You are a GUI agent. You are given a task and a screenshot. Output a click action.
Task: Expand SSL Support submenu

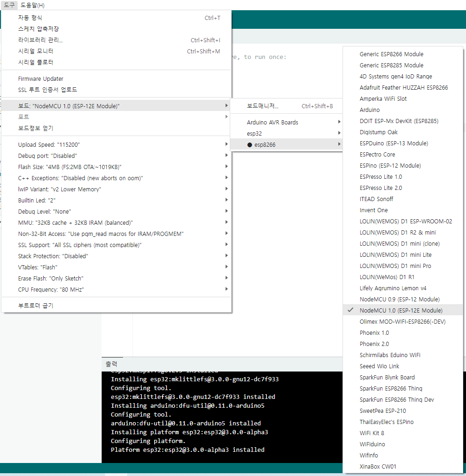(x=116, y=245)
